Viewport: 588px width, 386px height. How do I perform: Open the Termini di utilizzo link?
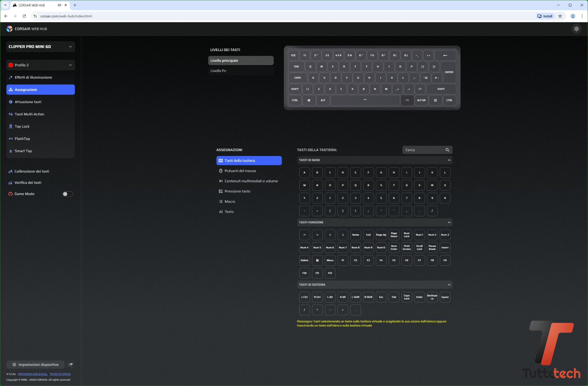[60, 374]
